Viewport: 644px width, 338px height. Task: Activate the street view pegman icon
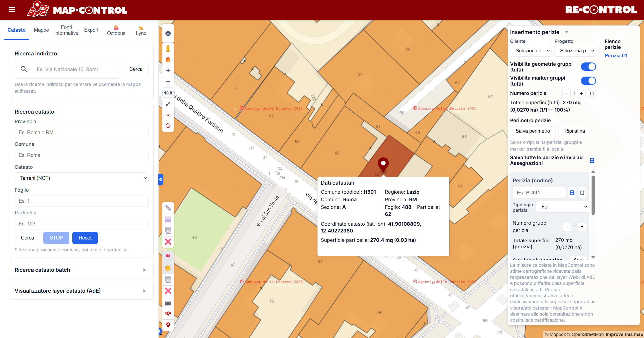click(x=168, y=48)
